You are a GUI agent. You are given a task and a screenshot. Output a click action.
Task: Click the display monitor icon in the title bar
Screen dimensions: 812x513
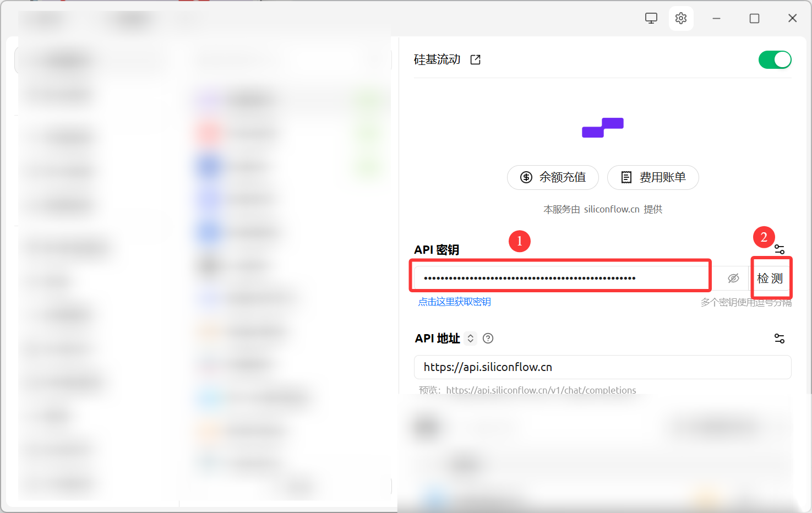(x=651, y=18)
